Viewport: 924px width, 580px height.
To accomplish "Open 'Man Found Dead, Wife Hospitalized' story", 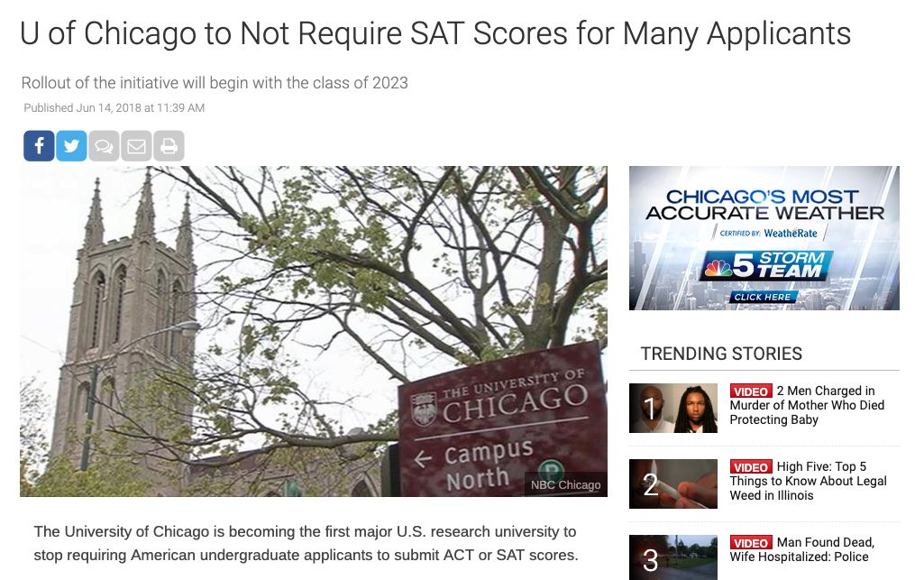I will click(x=802, y=549).
